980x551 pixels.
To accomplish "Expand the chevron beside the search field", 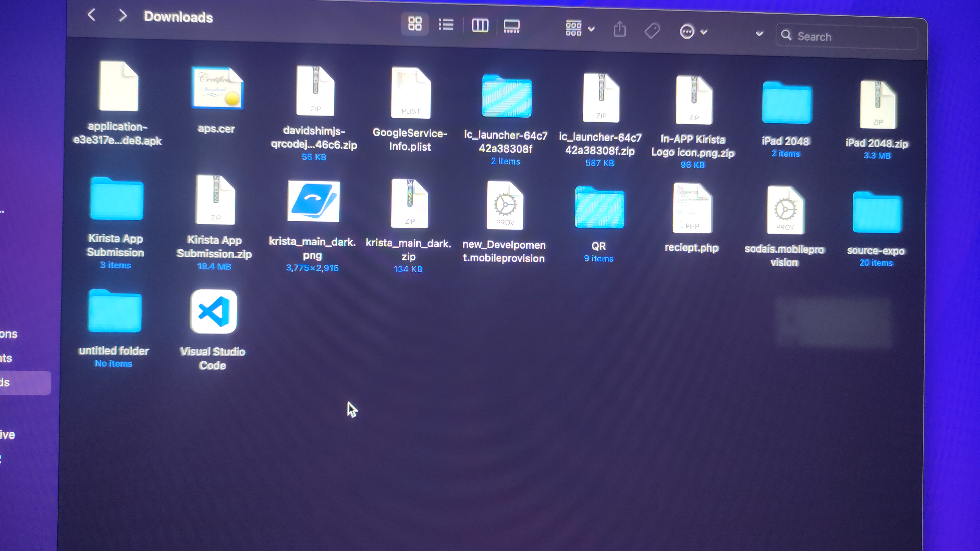I will point(759,34).
